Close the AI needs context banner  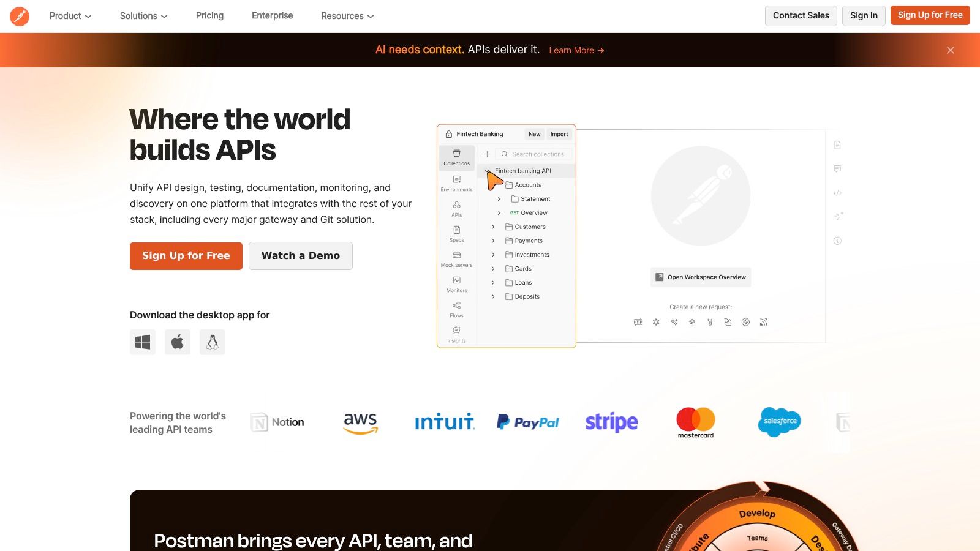(x=951, y=50)
